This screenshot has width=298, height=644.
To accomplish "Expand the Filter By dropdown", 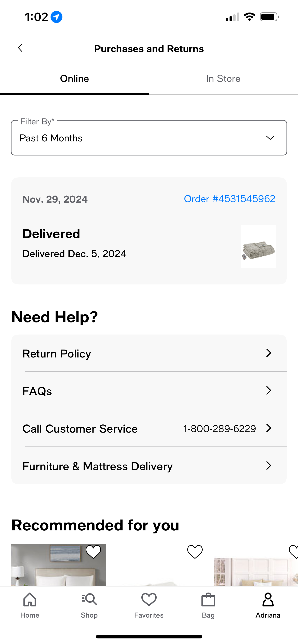I will [149, 138].
